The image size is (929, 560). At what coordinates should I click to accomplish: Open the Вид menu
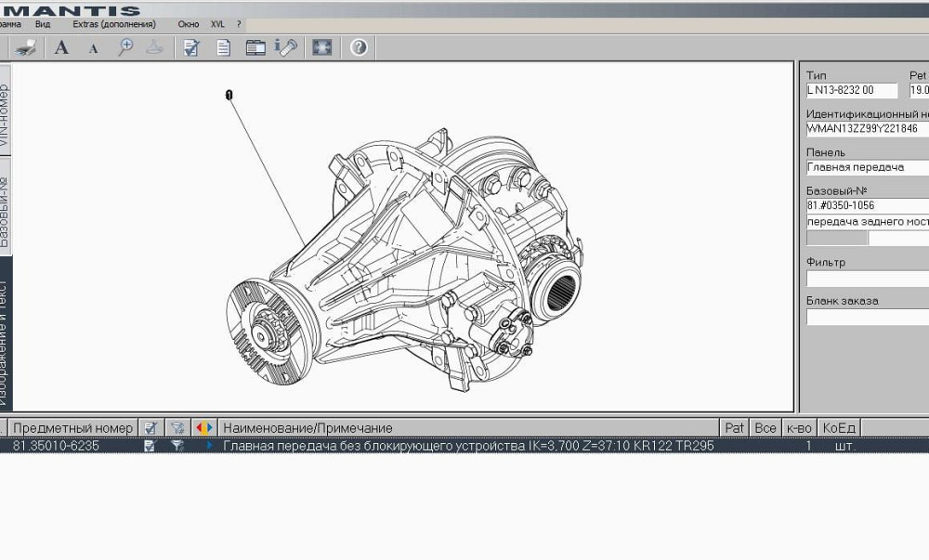[x=43, y=24]
